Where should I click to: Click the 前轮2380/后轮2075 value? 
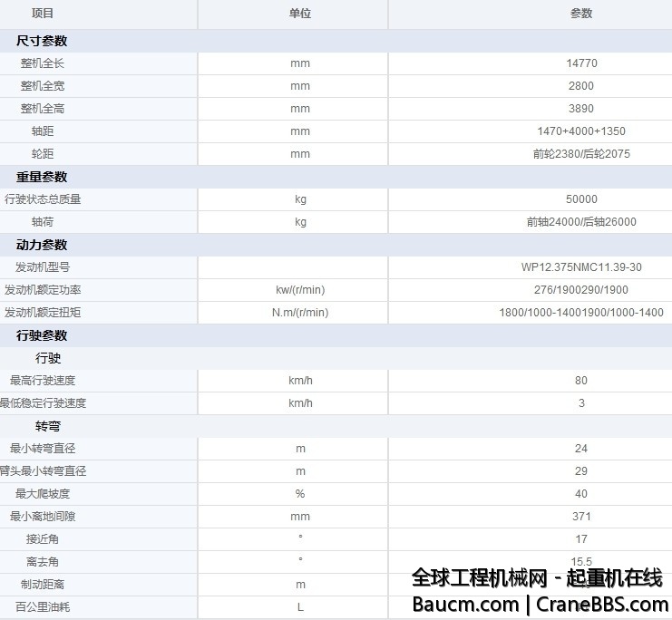[581, 154]
